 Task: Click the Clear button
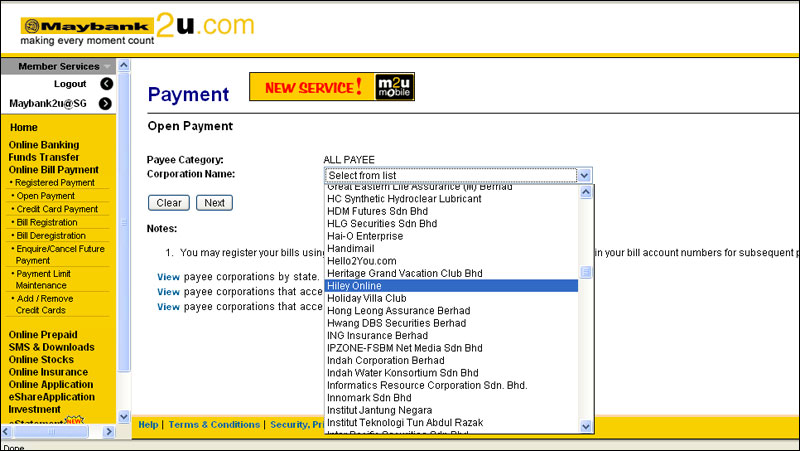point(169,203)
